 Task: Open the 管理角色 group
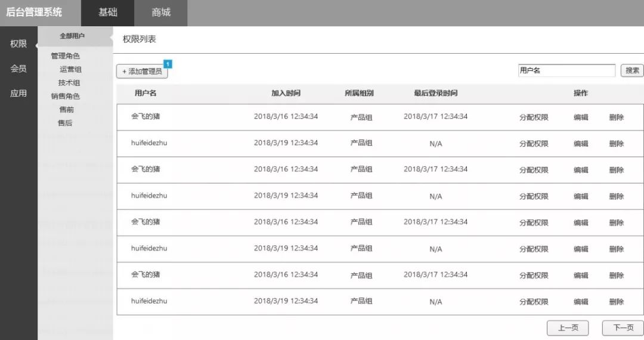66,56
